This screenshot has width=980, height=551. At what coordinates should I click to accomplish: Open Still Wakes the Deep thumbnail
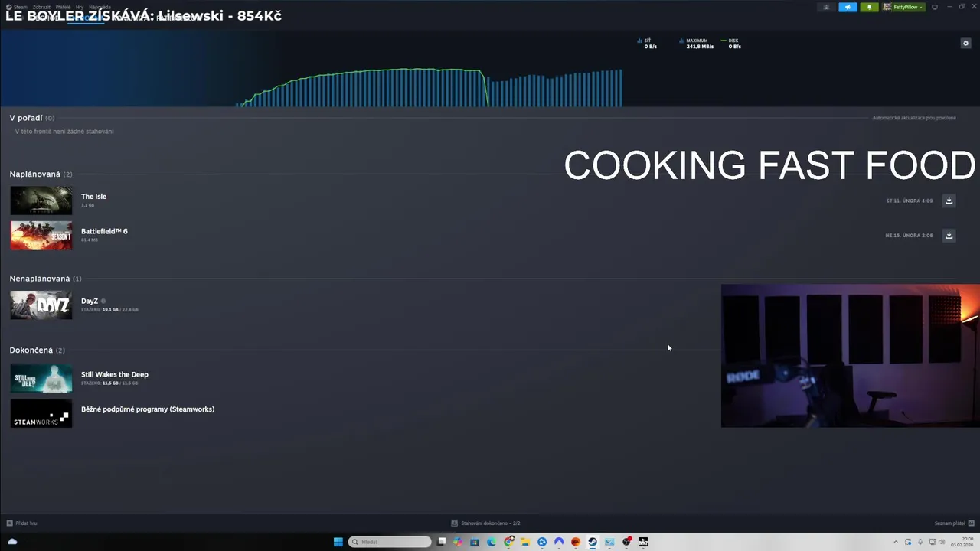tap(41, 378)
